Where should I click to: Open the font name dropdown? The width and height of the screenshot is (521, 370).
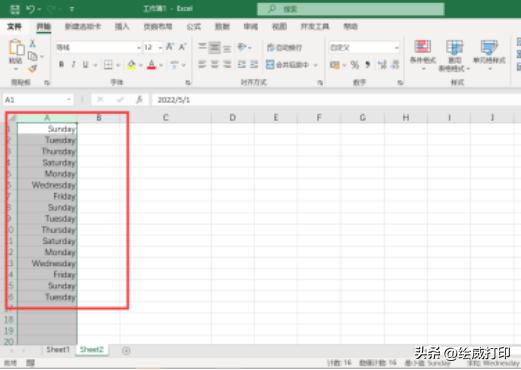[138, 48]
